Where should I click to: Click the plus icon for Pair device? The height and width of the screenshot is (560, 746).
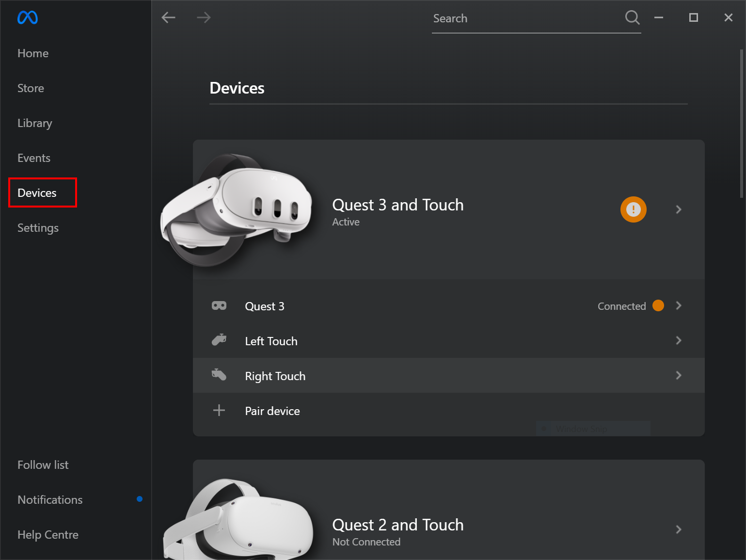pyautogui.click(x=219, y=411)
